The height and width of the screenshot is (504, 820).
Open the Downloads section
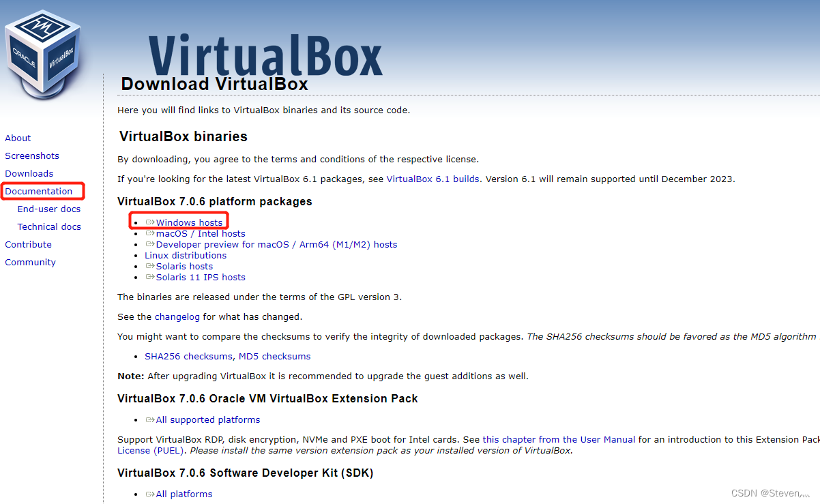click(x=29, y=173)
